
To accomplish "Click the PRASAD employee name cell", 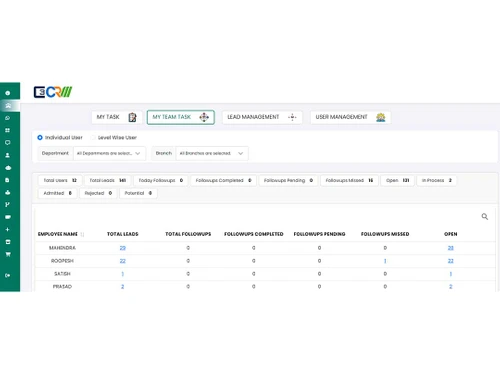I will point(62,287).
